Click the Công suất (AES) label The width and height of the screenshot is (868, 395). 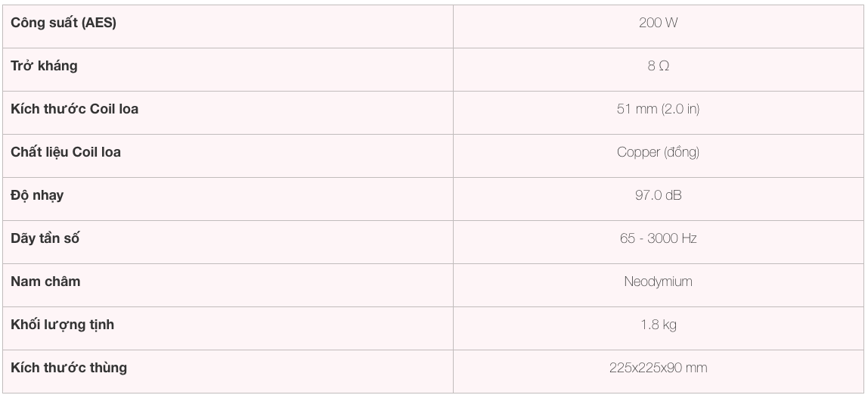pos(64,23)
